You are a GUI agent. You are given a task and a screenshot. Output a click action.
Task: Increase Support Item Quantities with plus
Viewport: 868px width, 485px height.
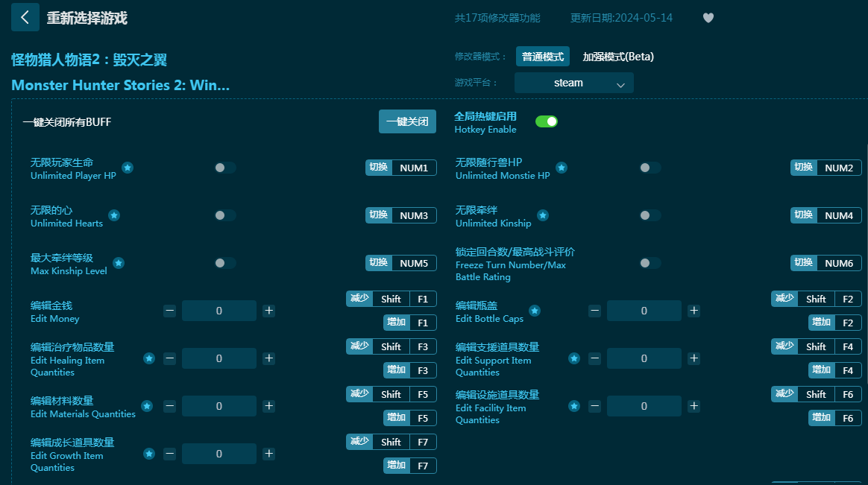point(694,358)
